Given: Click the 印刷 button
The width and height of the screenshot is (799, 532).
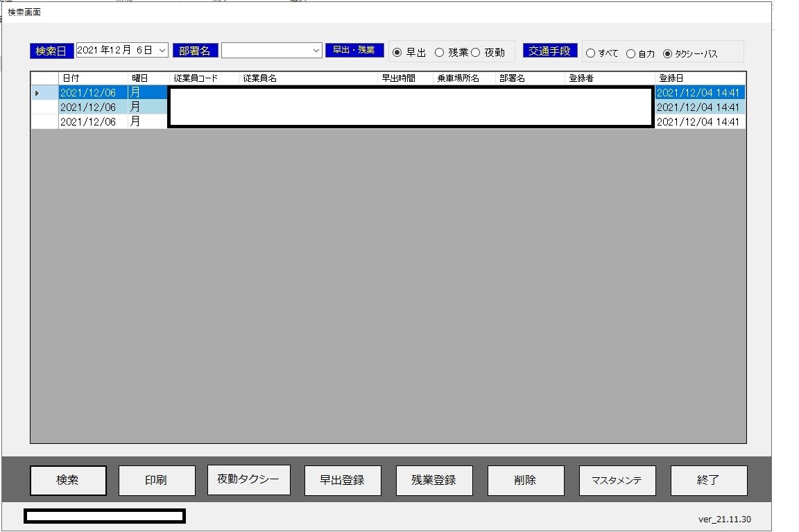Looking at the screenshot, I should point(157,480).
